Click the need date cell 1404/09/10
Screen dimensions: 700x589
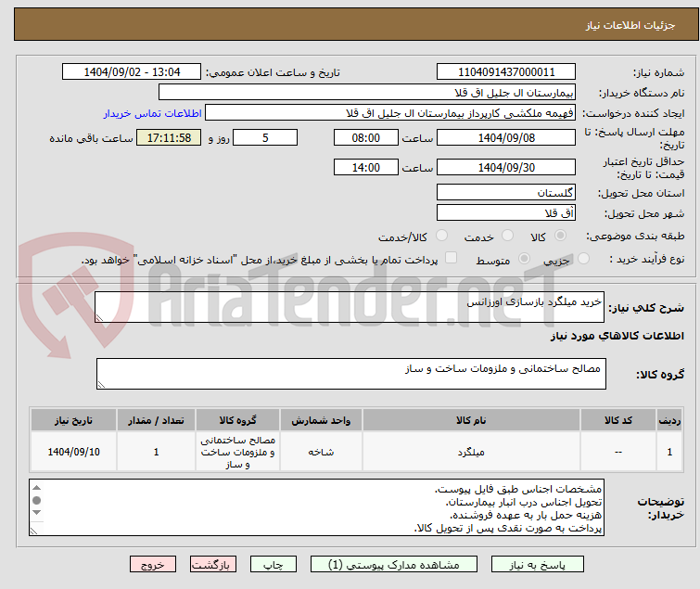pyautogui.click(x=73, y=452)
